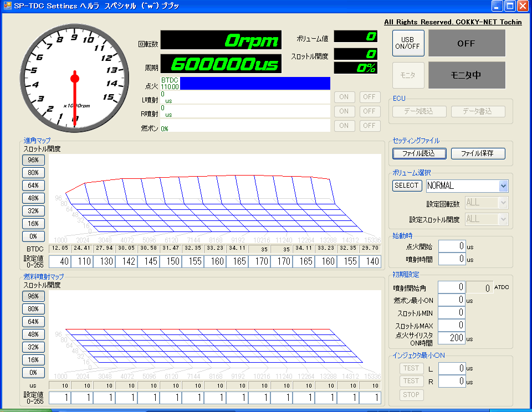
Task: Select 0% throttle in 進角マップ
Action: click(33, 236)
